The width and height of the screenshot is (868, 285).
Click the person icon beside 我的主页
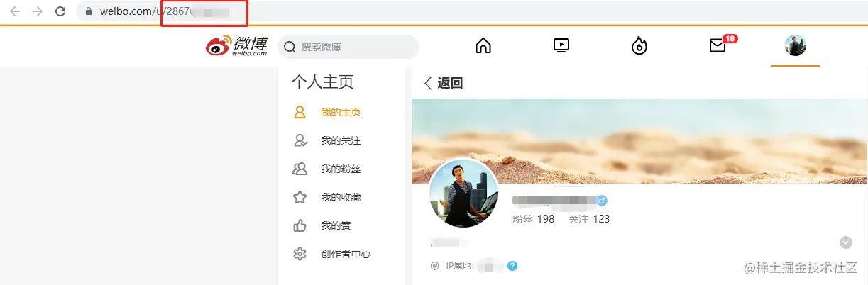pyautogui.click(x=300, y=112)
